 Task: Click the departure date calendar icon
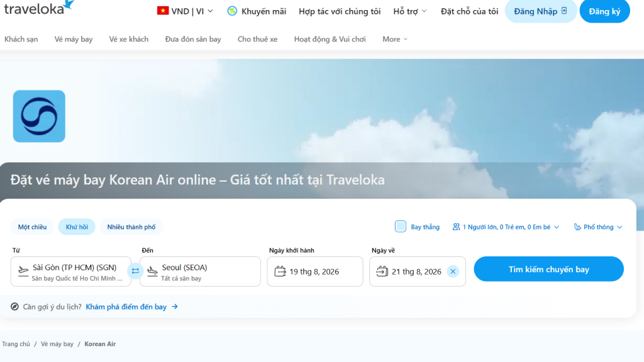point(280,271)
